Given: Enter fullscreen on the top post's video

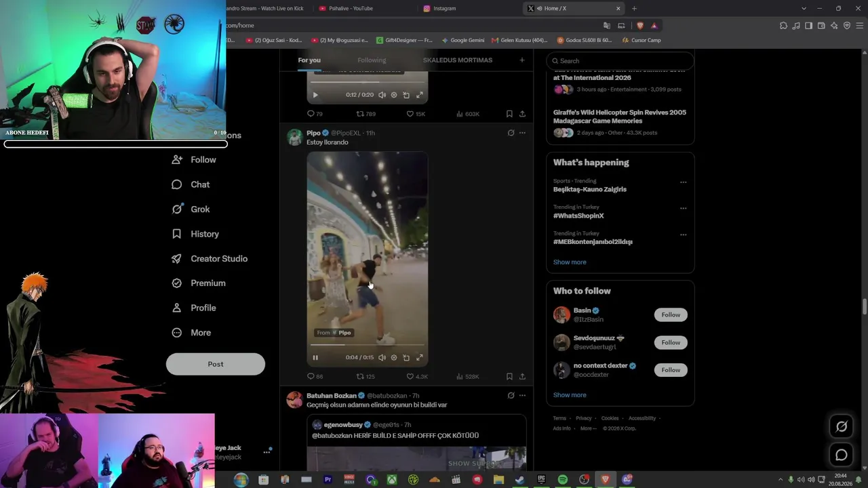Looking at the screenshot, I should 420,95.
